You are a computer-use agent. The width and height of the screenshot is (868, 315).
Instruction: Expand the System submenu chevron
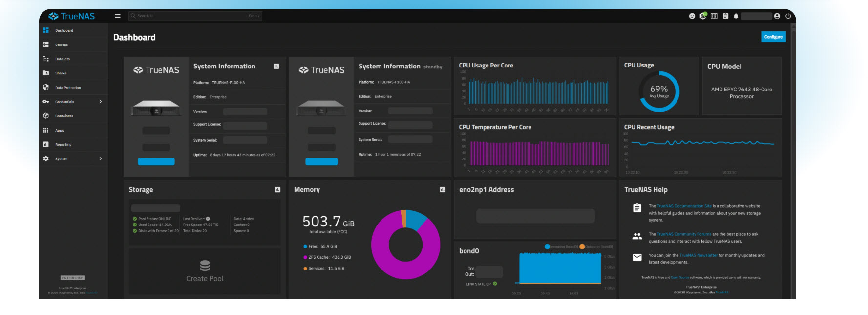point(101,158)
